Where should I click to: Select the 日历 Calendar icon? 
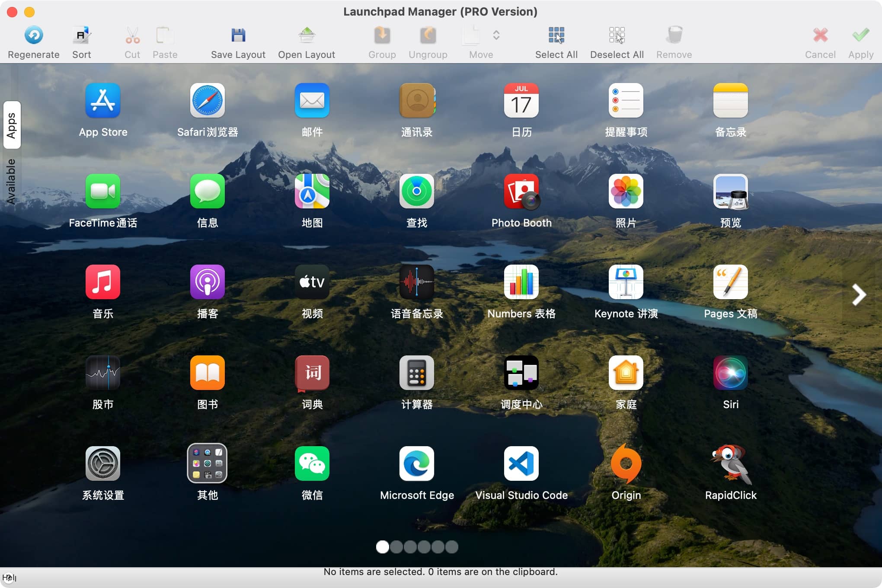pyautogui.click(x=521, y=100)
